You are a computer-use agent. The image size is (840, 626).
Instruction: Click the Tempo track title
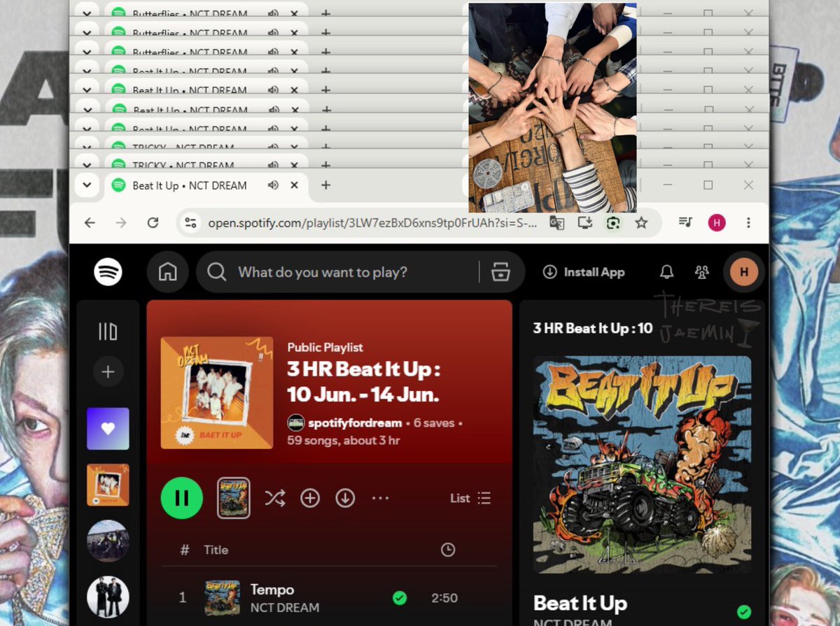[272, 590]
